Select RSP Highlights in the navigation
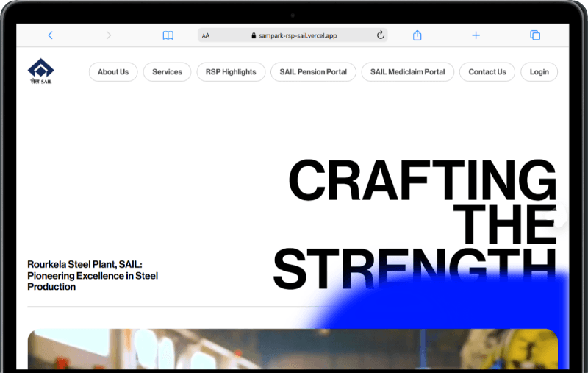The width and height of the screenshot is (588, 373). tap(231, 72)
